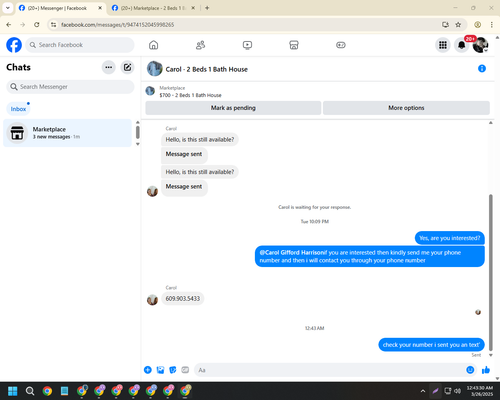Switch to the Marketplace - 2 Beds browser tab

(x=154, y=8)
